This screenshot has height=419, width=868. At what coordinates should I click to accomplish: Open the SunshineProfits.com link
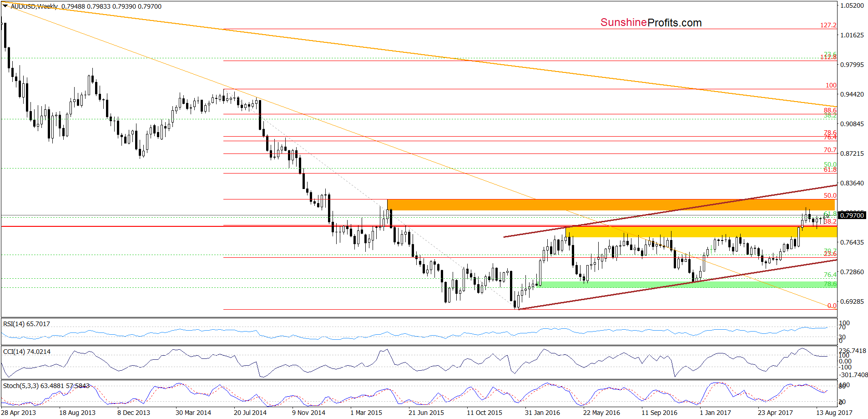click(651, 22)
